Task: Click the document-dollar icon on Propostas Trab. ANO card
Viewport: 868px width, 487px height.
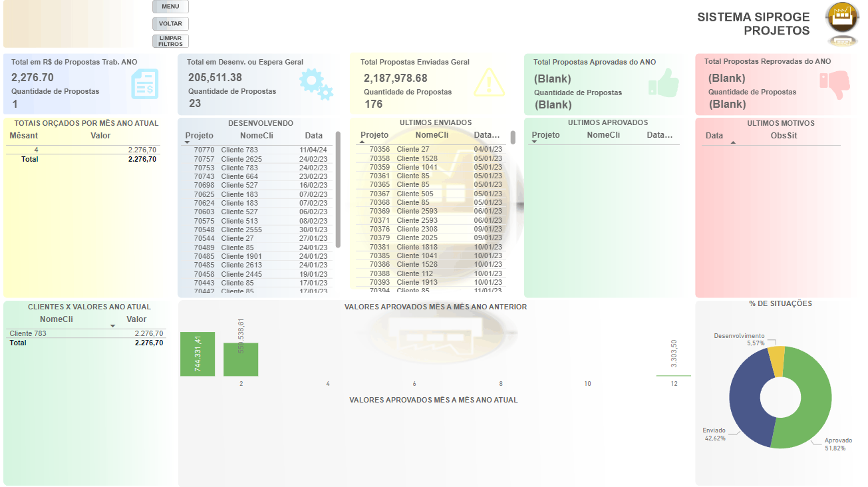Action: pyautogui.click(x=145, y=85)
